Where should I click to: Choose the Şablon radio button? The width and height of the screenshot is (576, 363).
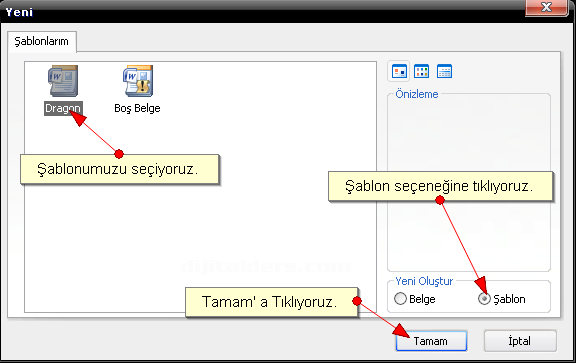(484, 299)
